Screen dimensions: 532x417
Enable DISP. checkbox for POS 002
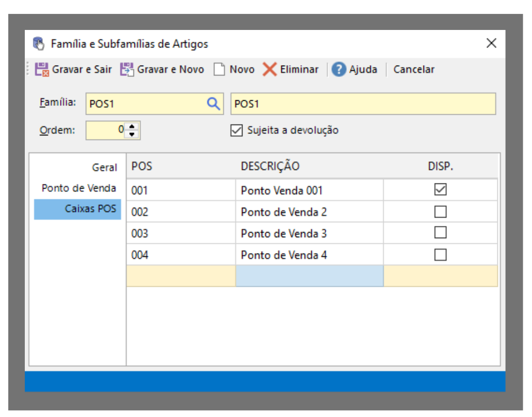(x=440, y=212)
